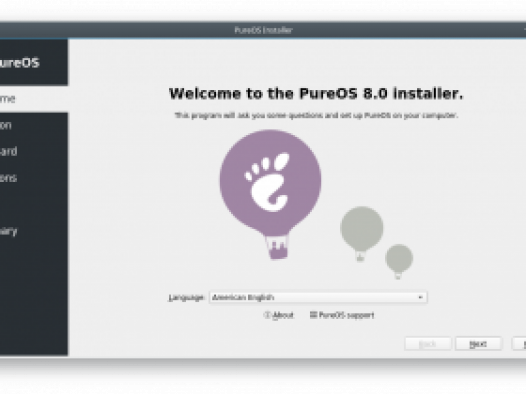Click the Next button
Image resolution: width=526 pixels, height=394 pixels.
pyautogui.click(x=478, y=344)
